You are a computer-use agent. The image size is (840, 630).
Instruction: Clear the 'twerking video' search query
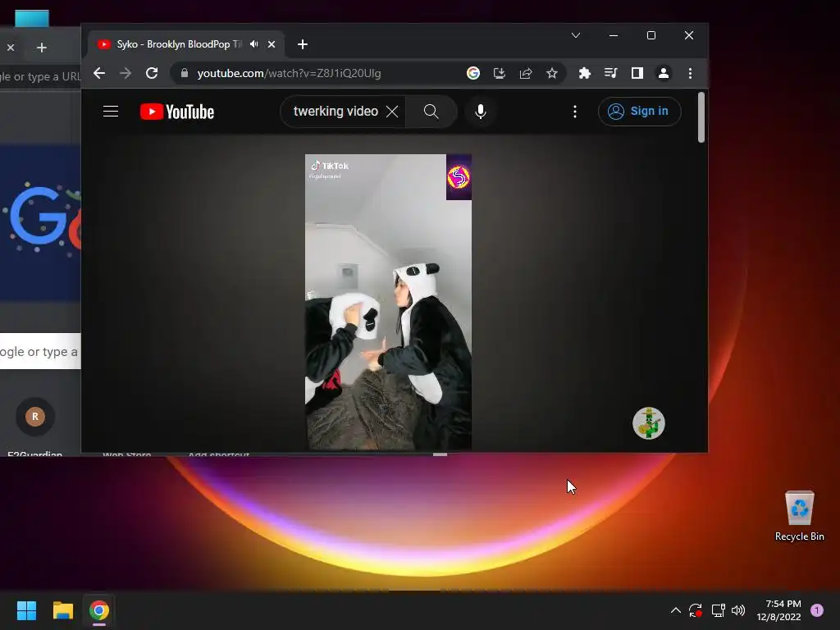392,112
